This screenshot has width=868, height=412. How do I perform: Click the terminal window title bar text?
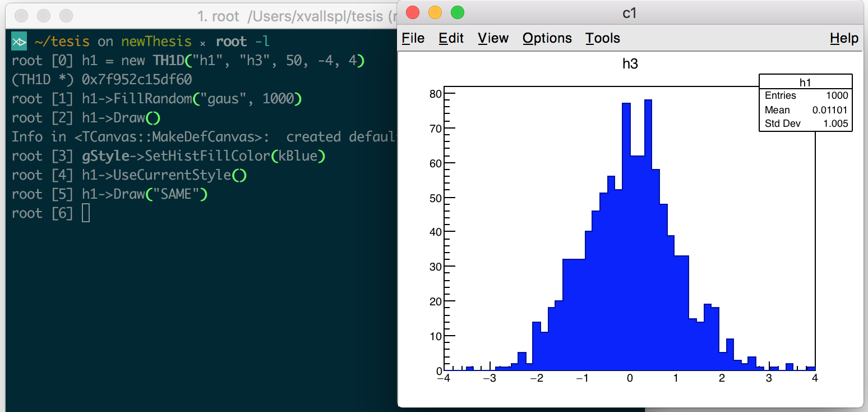coord(297,16)
